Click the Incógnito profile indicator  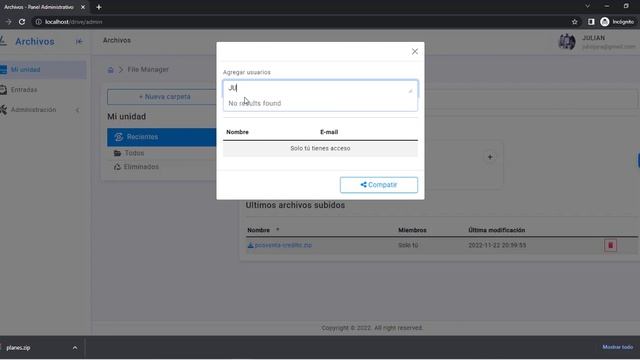[x=617, y=22]
